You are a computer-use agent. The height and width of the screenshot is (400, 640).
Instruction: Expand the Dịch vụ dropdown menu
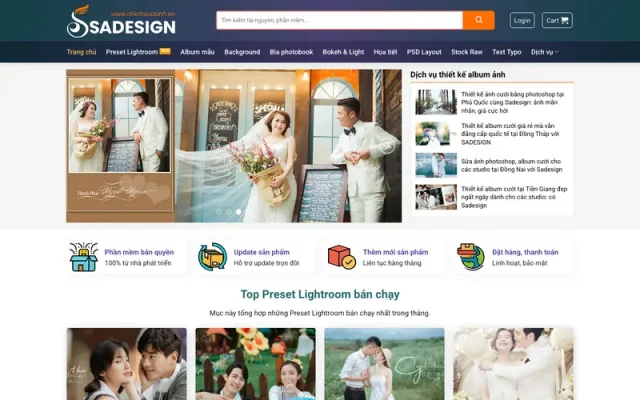(544, 52)
